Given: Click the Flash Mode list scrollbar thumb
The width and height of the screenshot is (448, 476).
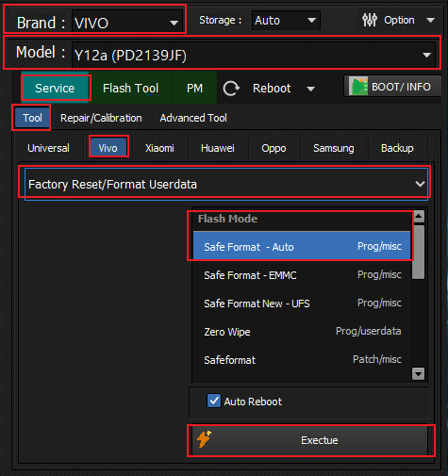Looking at the screenshot, I should click(419, 252).
